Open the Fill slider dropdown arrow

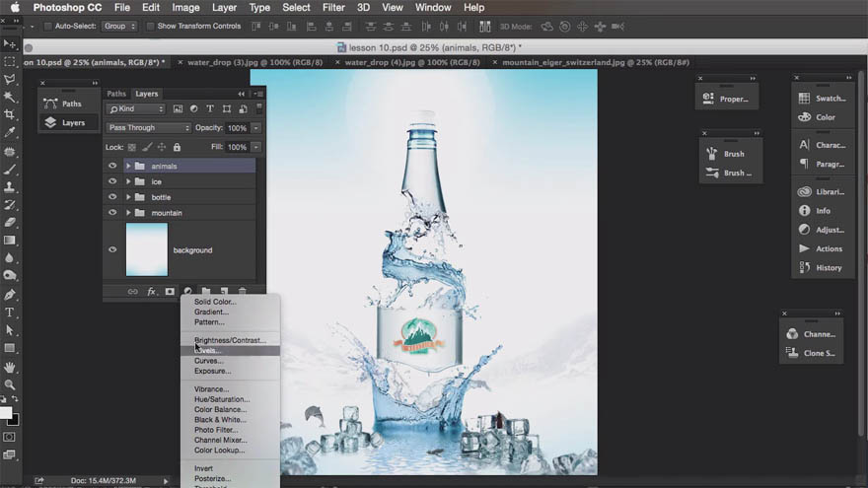(x=256, y=147)
